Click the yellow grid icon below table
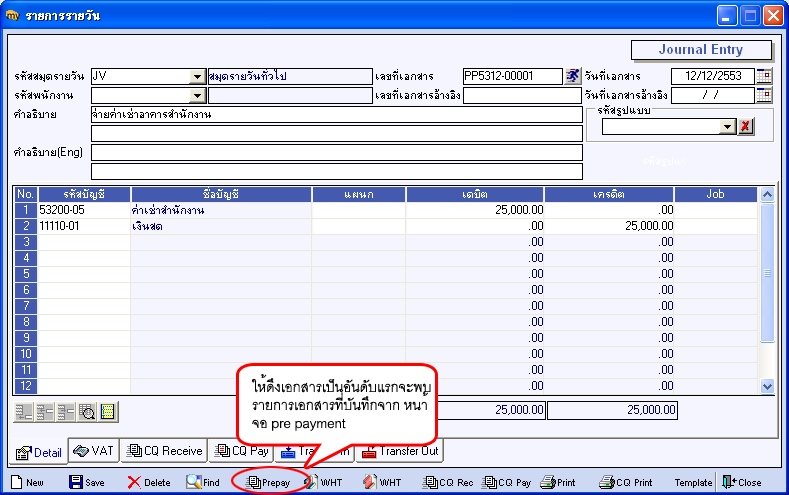Image resolution: width=789 pixels, height=495 pixels. coord(108,412)
